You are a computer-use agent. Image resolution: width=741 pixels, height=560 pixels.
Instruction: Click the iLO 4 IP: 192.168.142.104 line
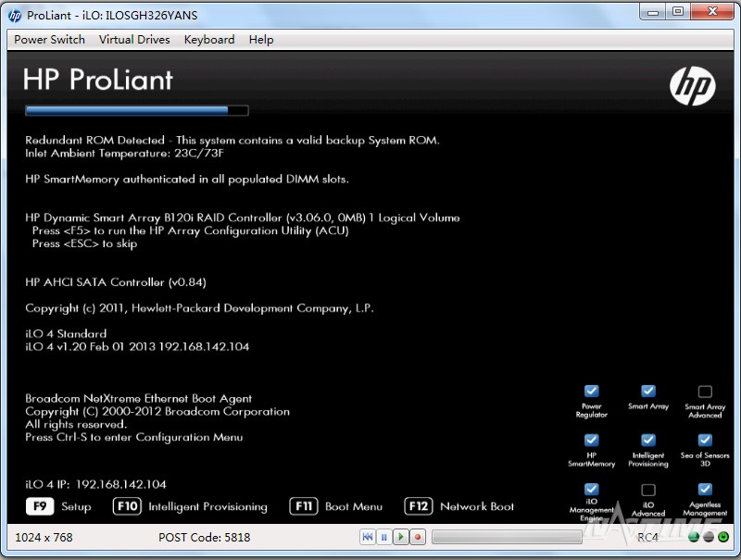pos(96,484)
